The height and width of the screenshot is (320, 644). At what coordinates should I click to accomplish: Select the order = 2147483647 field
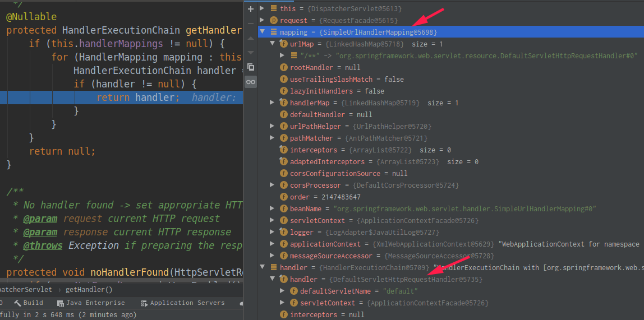click(x=325, y=197)
